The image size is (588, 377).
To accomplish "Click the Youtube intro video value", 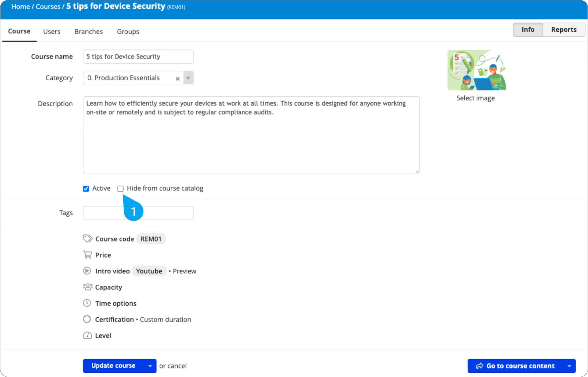I will pos(149,271).
